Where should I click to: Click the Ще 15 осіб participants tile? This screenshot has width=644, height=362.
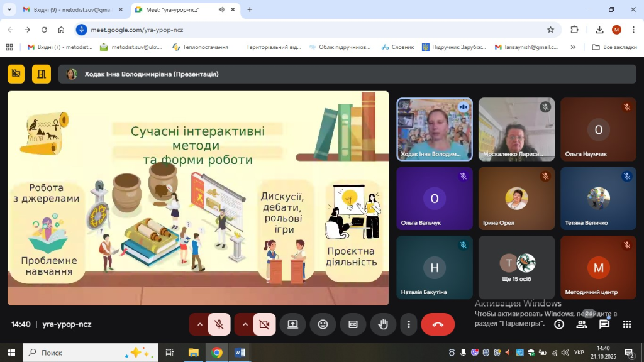coord(516,267)
